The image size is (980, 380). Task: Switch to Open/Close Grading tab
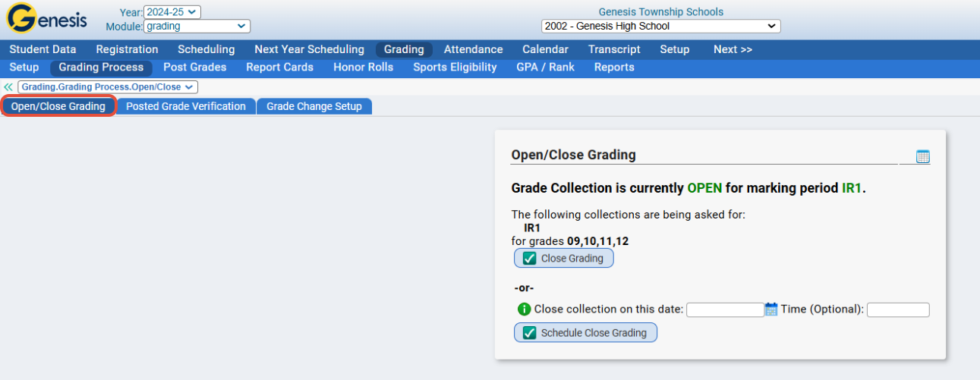click(x=58, y=106)
